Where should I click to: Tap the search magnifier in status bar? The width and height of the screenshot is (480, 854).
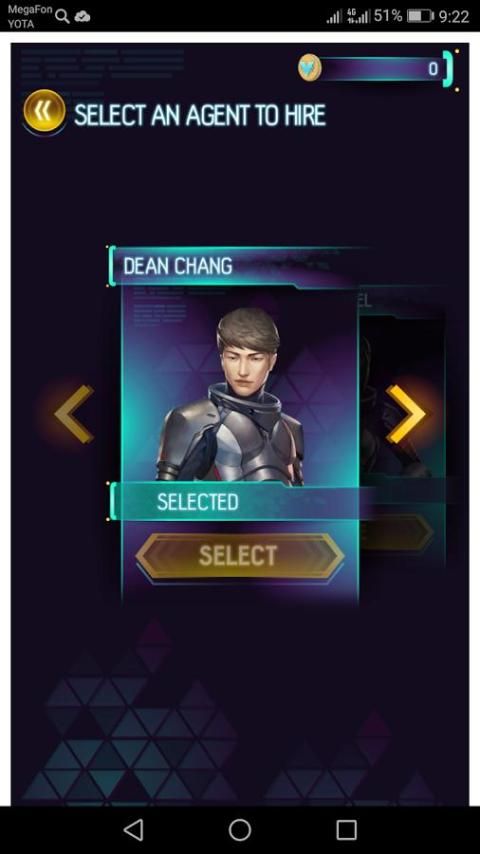point(62,17)
